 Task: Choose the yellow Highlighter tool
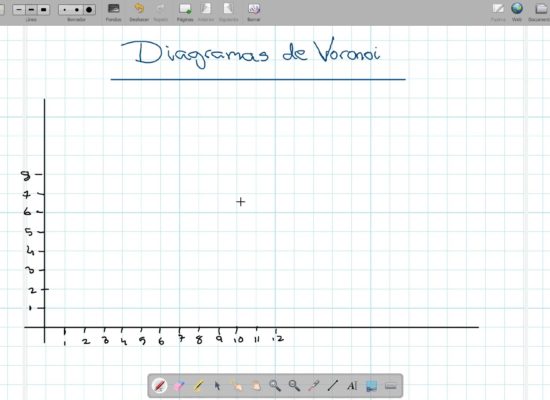tap(198, 386)
